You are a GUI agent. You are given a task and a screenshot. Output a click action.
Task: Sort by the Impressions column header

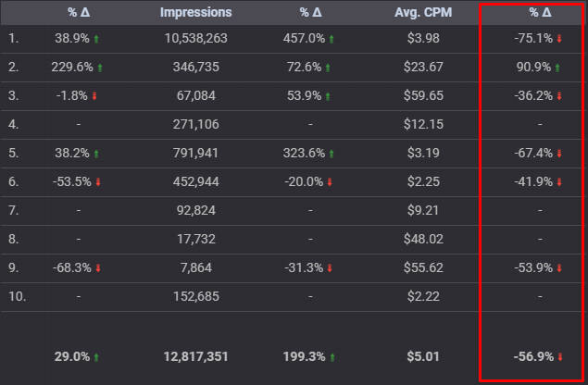click(195, 13)
